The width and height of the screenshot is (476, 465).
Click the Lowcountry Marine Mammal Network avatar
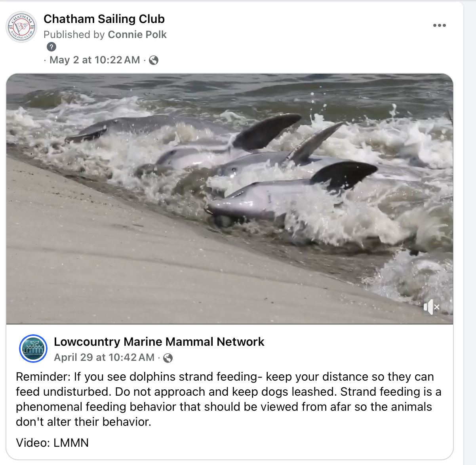click(x=33, y=349)
